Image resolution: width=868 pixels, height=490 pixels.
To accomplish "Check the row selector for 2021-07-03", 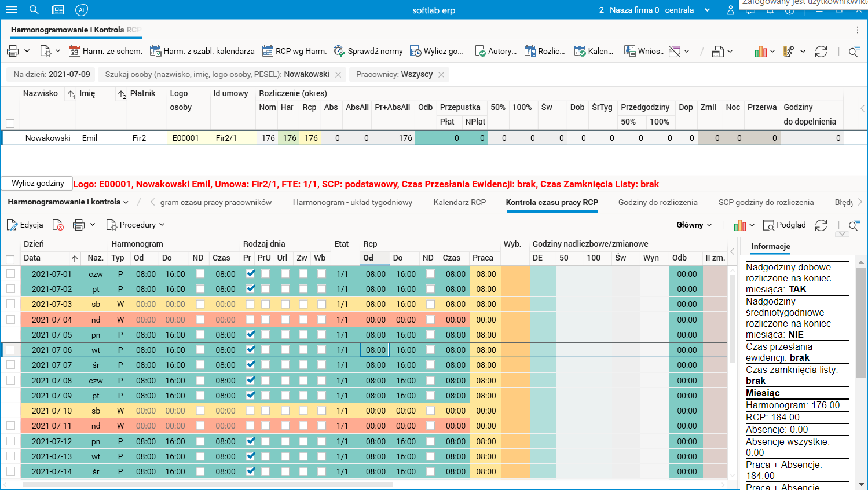I will pyautogui.click(x=10, y=304).
